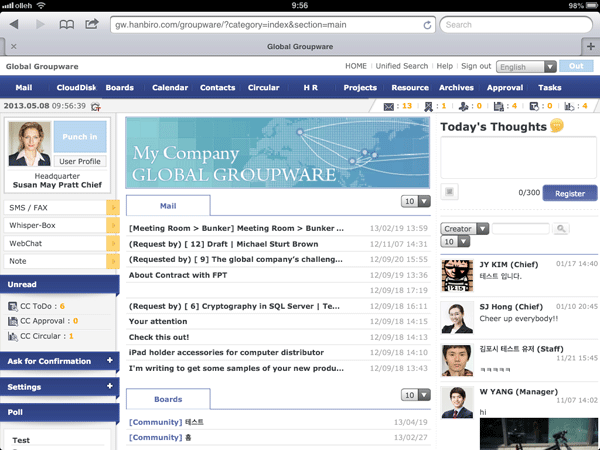Image resolution: width=600 pixels, height=450 pixels.
Task: Change the Mail list count dropdown
Action: pos(415,201)
